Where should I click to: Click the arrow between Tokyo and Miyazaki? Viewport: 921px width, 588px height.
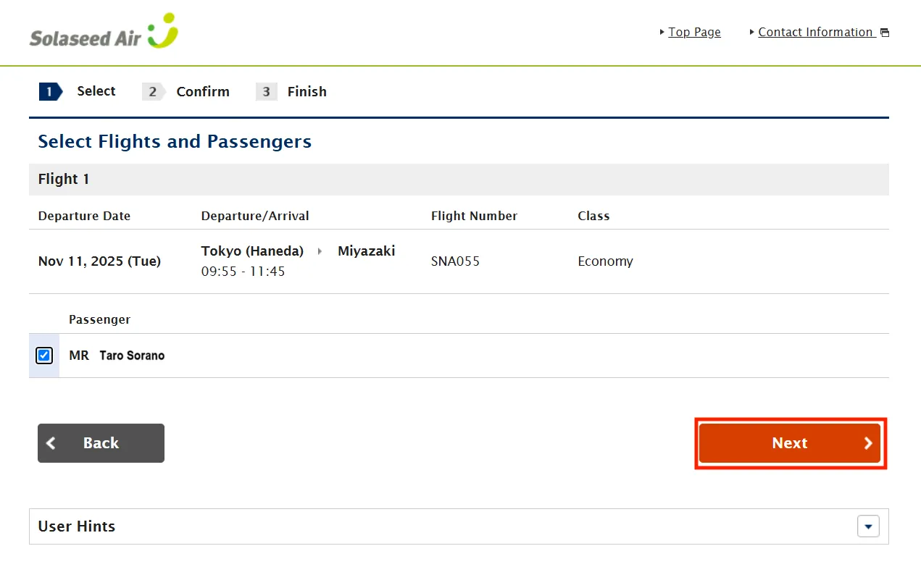[320, 251]
